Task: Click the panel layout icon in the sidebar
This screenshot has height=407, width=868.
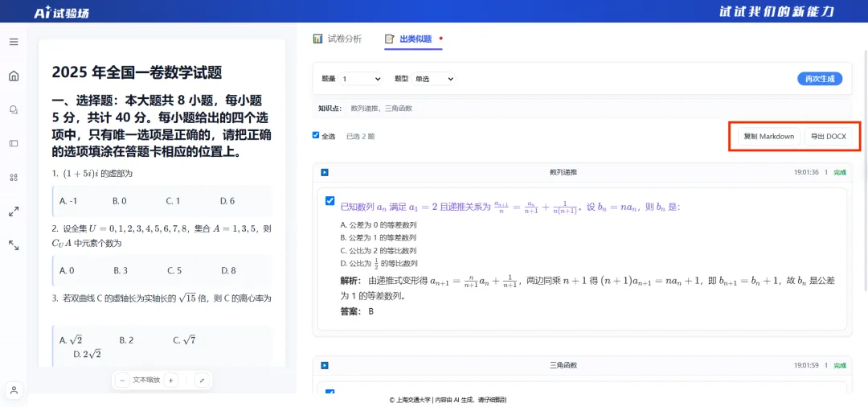Action: click(14, 143)
